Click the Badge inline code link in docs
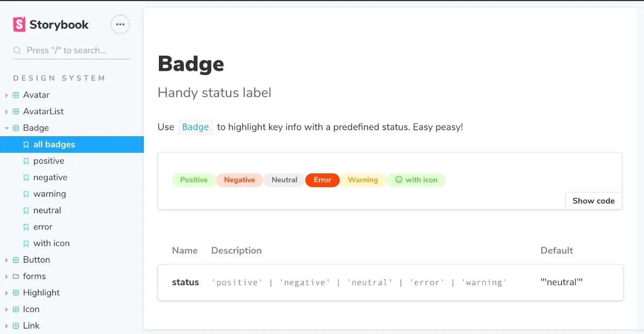644x334 pixels. [x=195, y=127]
